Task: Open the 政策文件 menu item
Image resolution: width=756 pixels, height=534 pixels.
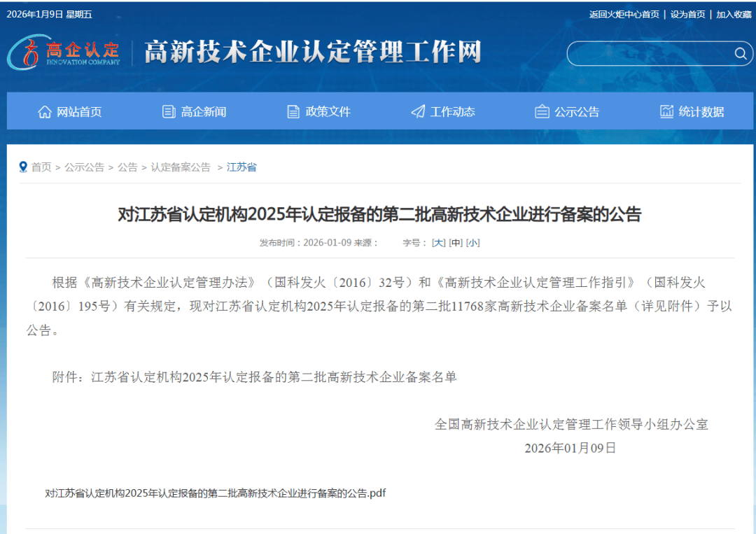Action: (328, 112)
